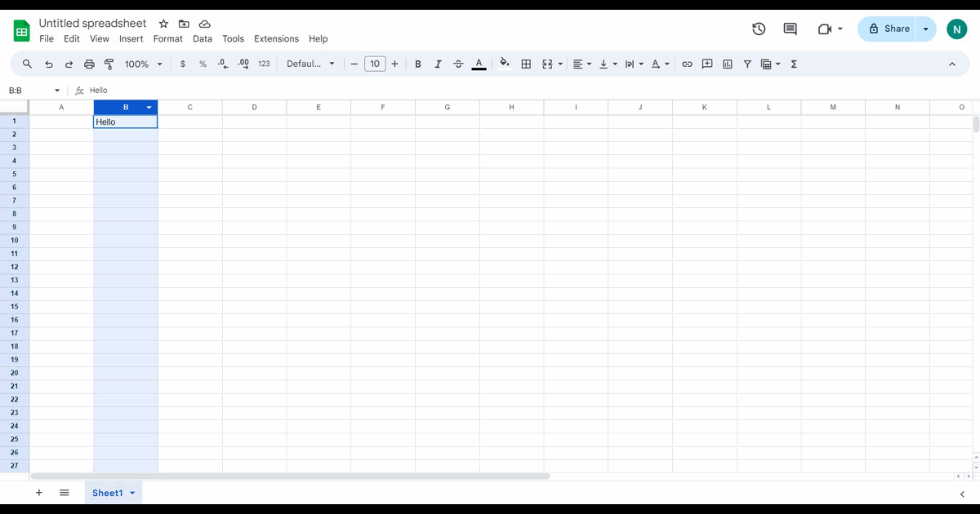The image size is (980, 514).
Task: Click the Untitled spreadsheet title
Action: pos(93,24)
